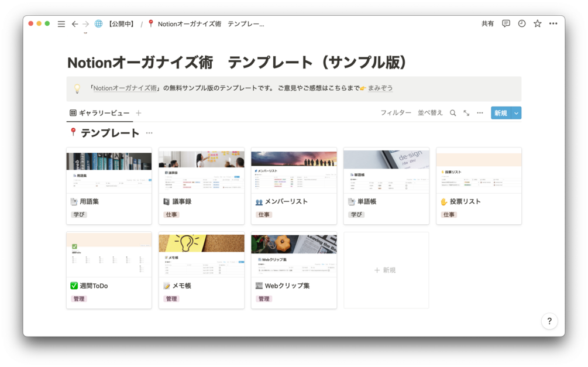Add a card via the + 新規 placeholder
588x367 pixels.
click(x=386, y=270)
